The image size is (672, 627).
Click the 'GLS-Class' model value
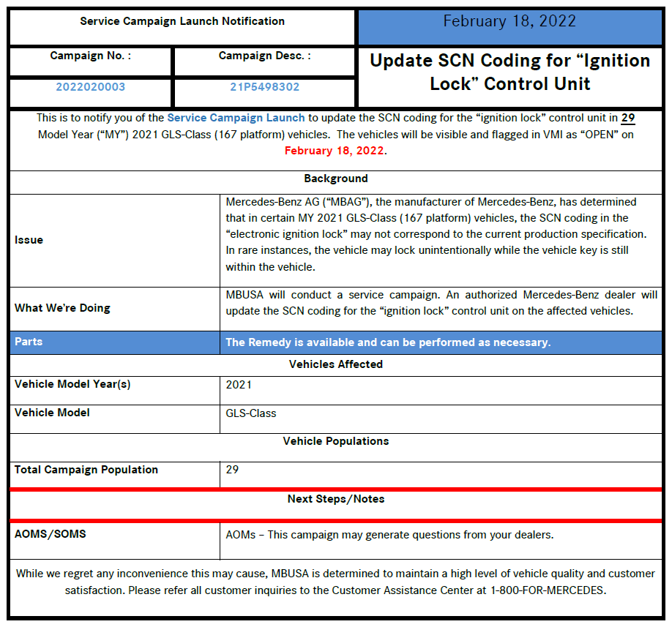tap(251, 413)
